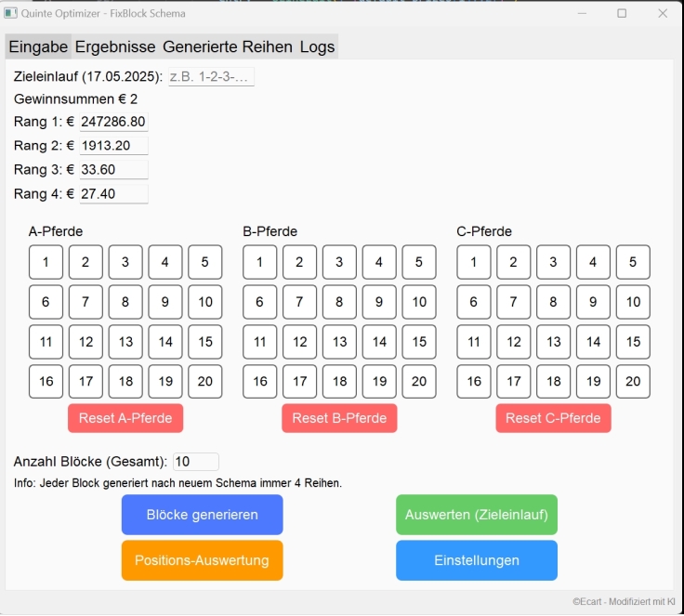The width and height of the screenshot is (684, 616).
Task: Focus the Zieleinlauf input field
Action: coord(211,77)
